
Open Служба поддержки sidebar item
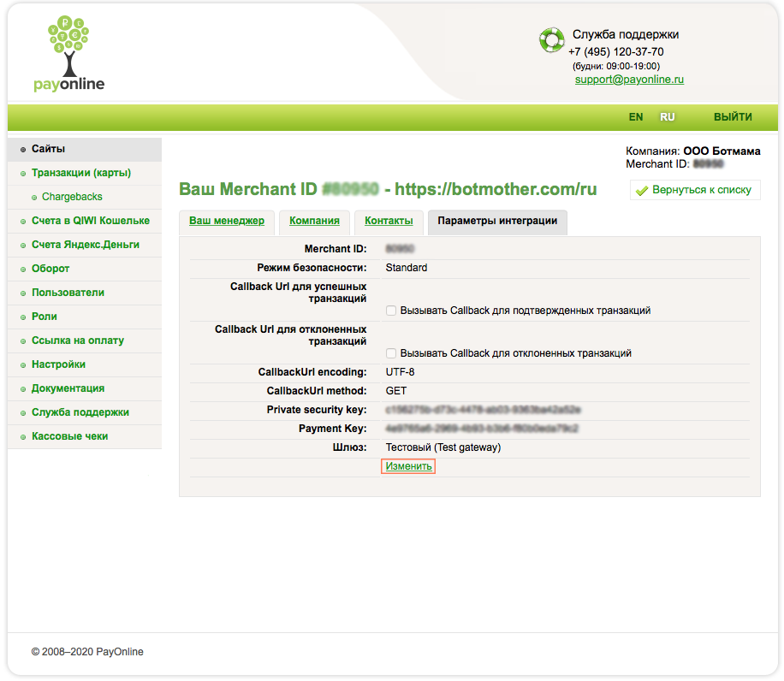tap(85, 412)
